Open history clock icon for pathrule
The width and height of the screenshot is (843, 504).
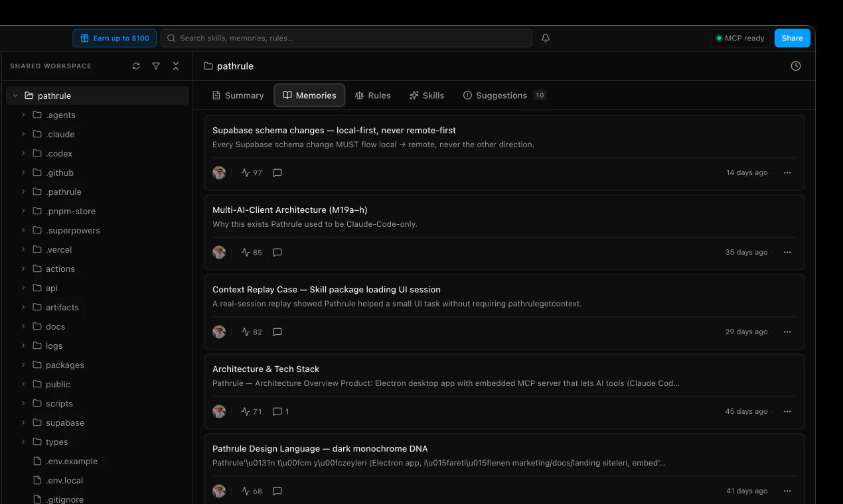(x=796, y=66)
